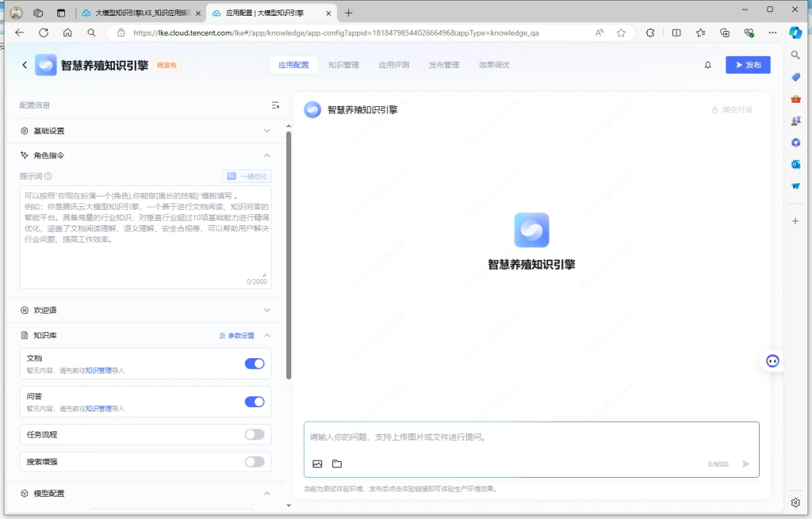This screenshot has height=519, width=812.
Task: Click the prompt help question mark icon
Action: 48,176
